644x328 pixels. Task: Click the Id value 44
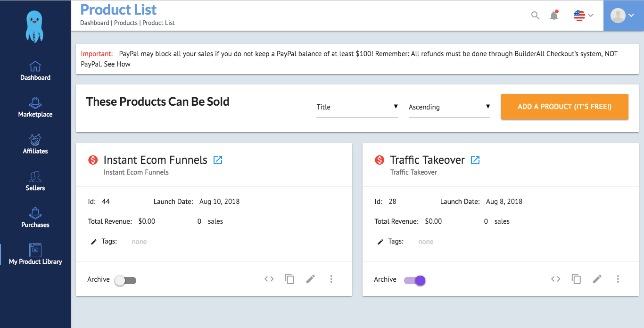(x=106, y=202)
